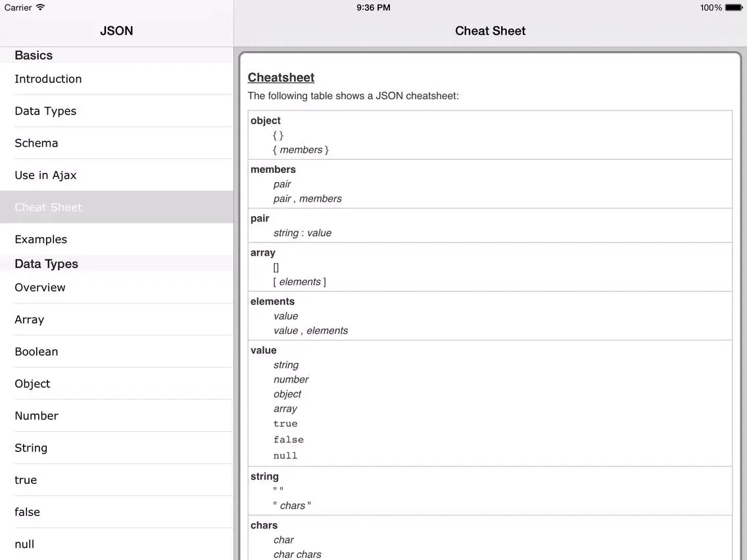Open the Use in Ajax topic
Screen dimensions: 747x560
point(117,175)
